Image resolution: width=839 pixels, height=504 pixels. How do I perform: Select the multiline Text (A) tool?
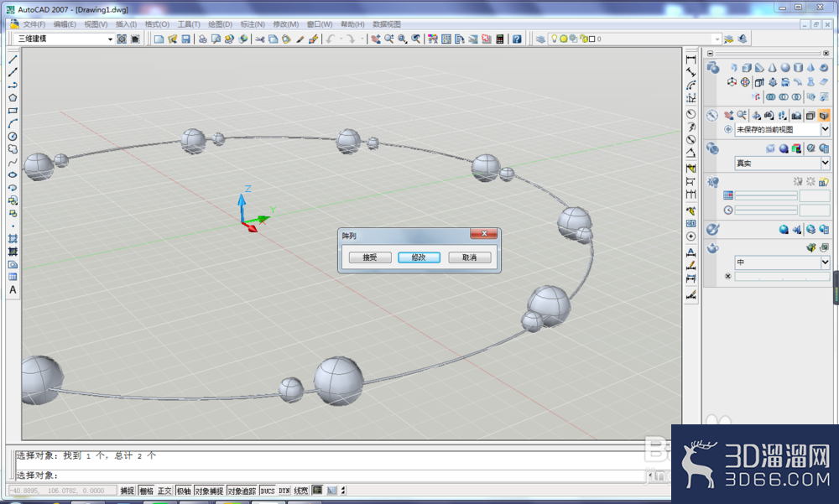click(x=13, y=290)
